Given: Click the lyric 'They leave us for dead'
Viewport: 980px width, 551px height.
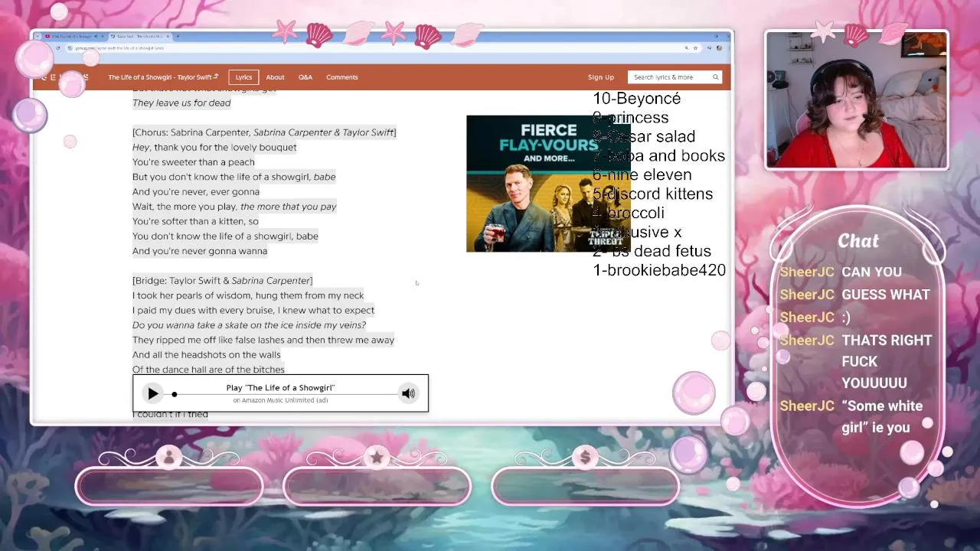Looking at the screenshot, I should (x=181, y=103).
